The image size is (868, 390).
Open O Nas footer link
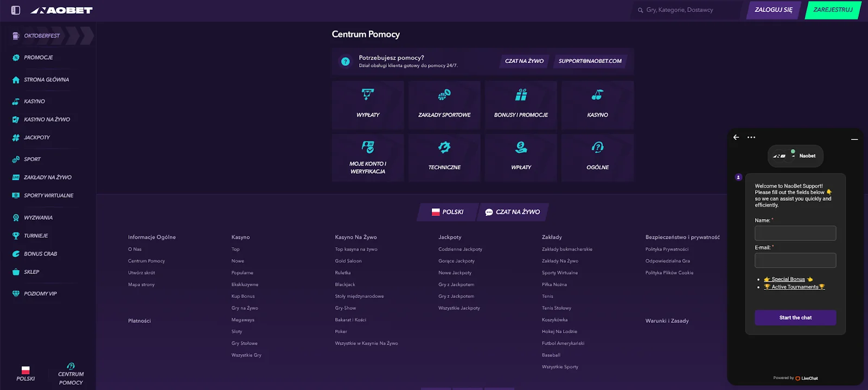pos(135,250)
